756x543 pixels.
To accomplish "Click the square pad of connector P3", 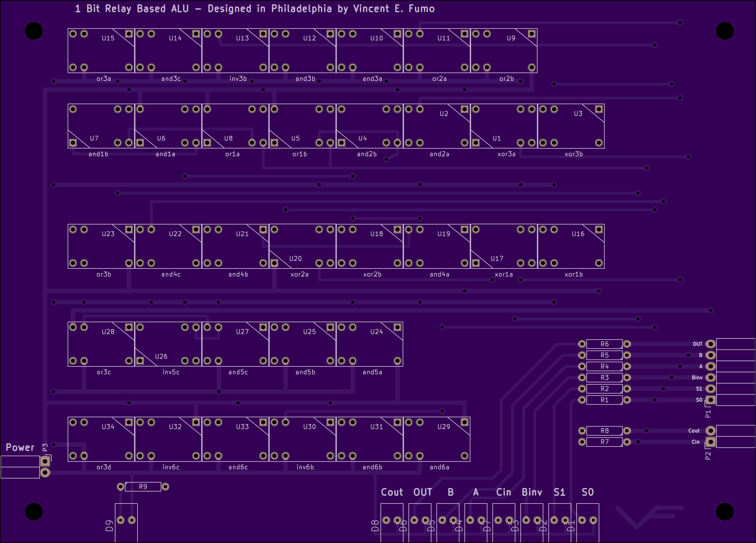I will (45, 461).
